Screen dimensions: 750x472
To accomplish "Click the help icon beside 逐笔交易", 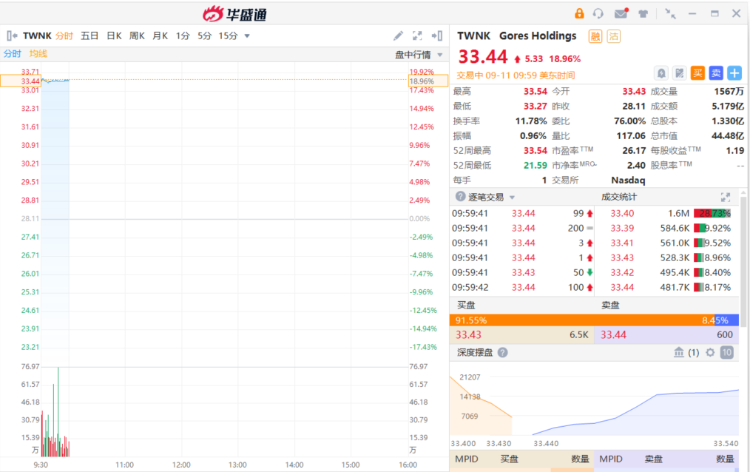I will 460,197.
